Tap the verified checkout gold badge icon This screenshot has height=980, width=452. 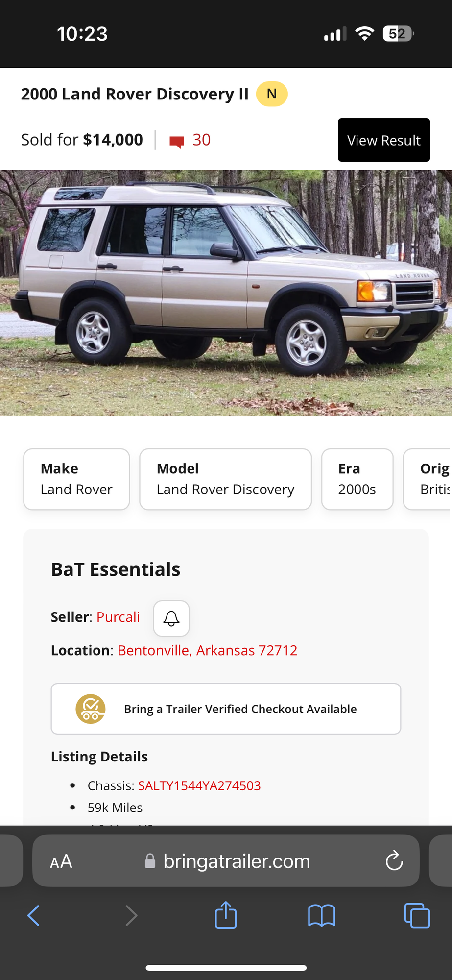[x=91, y=709]
